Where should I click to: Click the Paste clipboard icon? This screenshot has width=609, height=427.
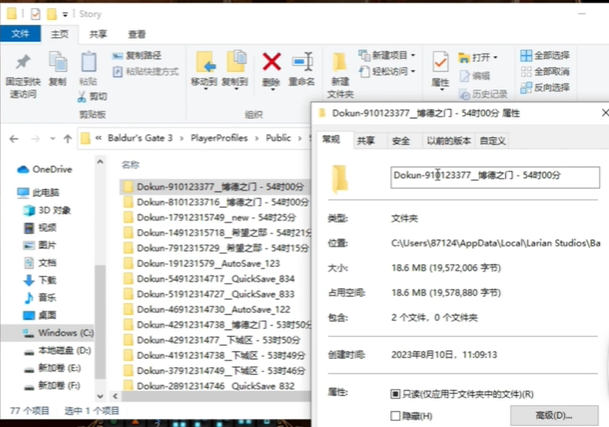[x=89, y=62]
